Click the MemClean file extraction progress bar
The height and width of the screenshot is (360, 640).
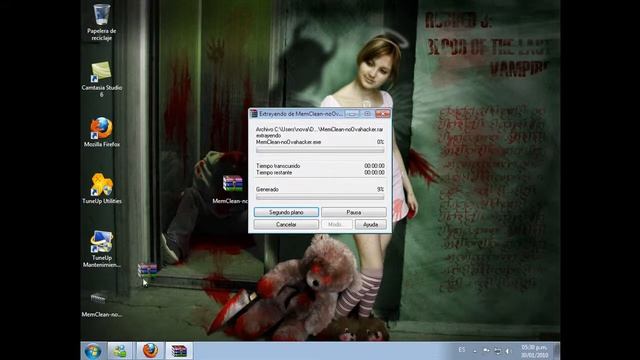pyautogui.click(x=320, y=150)
